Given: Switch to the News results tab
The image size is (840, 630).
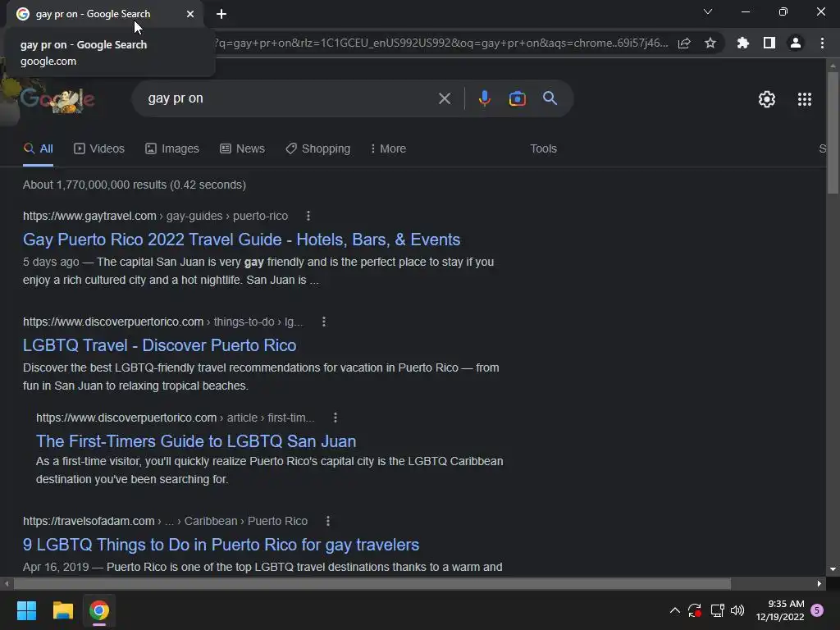Looking at the screenshot, I should [x=242, y=149].
